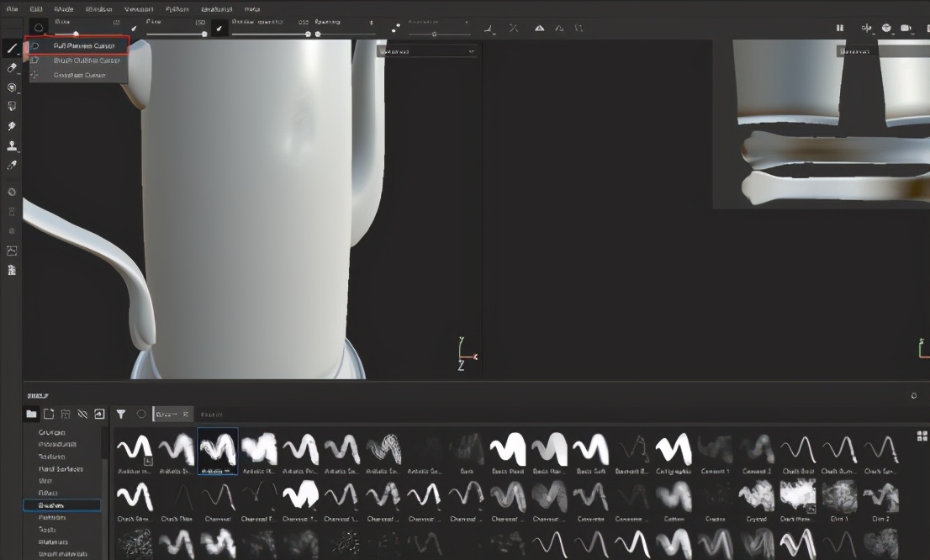
Task: Pause rendering with the pause icon
Action: pyautogui.click(x=840, y=28)
